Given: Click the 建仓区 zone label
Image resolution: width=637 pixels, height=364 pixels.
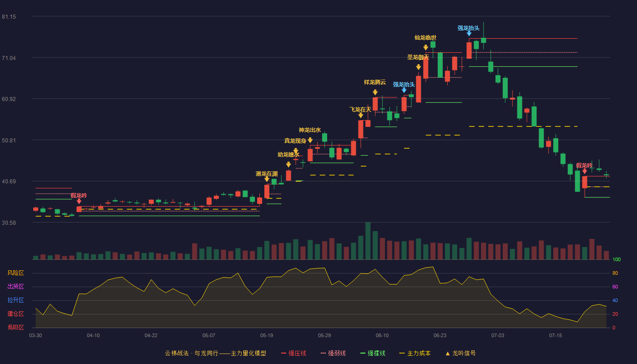Looking at the screenshot, I should (x=15, y=314).
